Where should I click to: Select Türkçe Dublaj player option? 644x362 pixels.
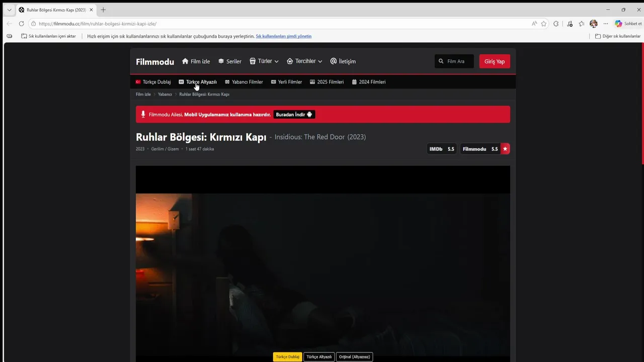coord(288,357)
